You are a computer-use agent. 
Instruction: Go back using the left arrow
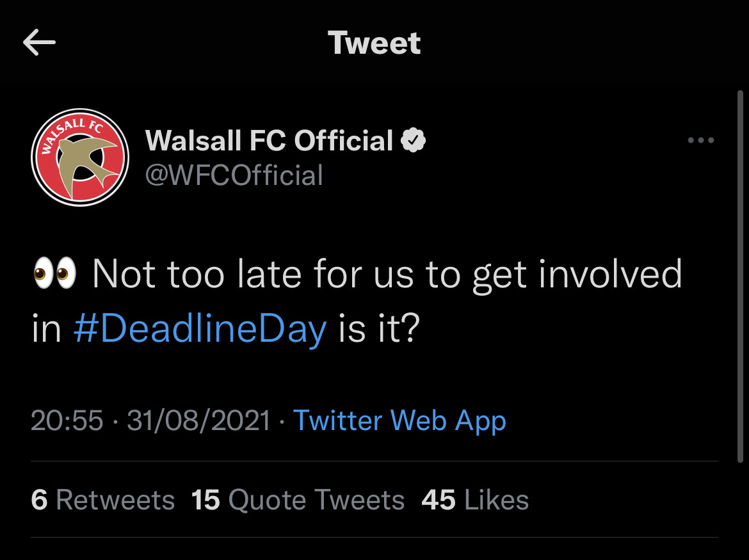click(x=39, y=42)
